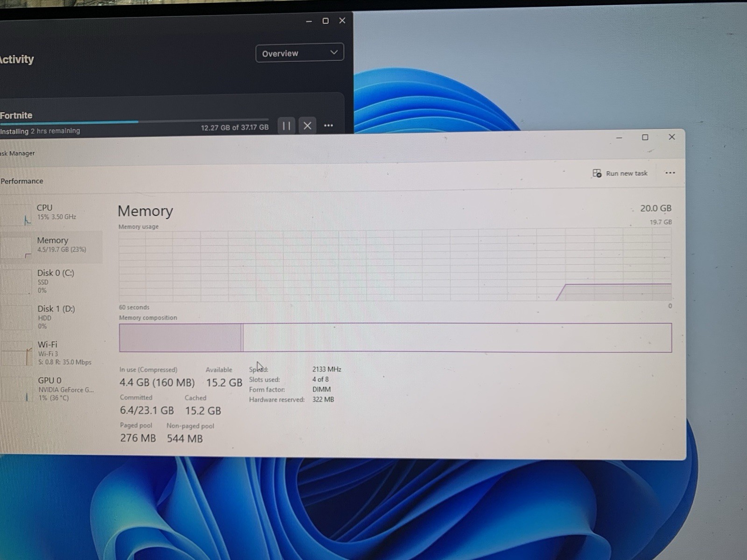
Task: Select Disk 1 (D:) HDD entry
Action: click(x=51, y=317)
